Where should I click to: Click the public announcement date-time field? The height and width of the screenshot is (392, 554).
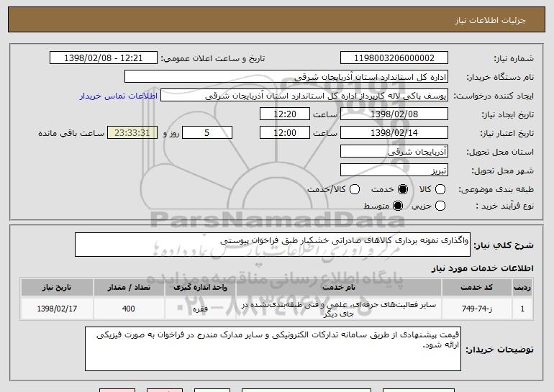(104, 58)
